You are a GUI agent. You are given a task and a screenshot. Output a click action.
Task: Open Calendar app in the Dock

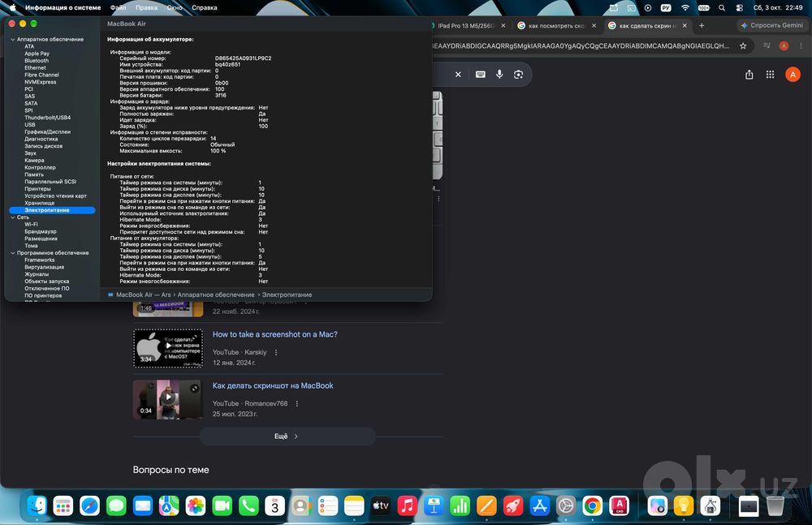point(274,506)
